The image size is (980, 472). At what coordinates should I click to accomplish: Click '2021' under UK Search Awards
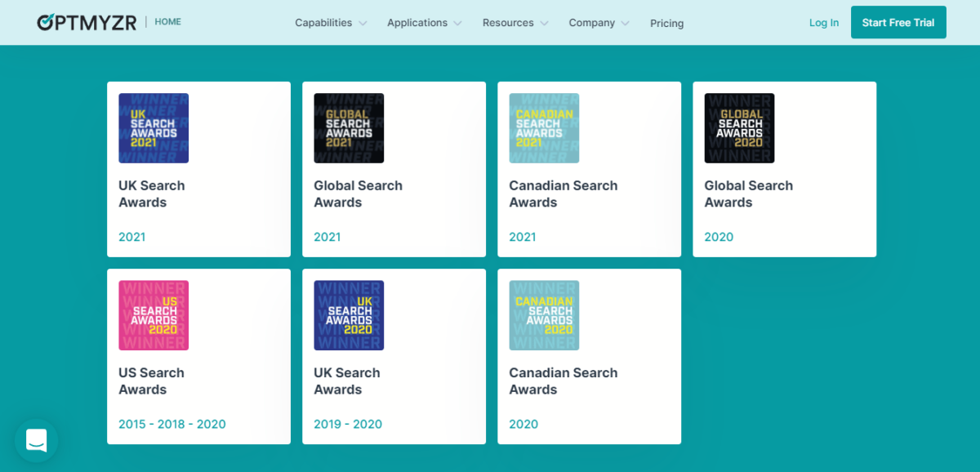132,238
